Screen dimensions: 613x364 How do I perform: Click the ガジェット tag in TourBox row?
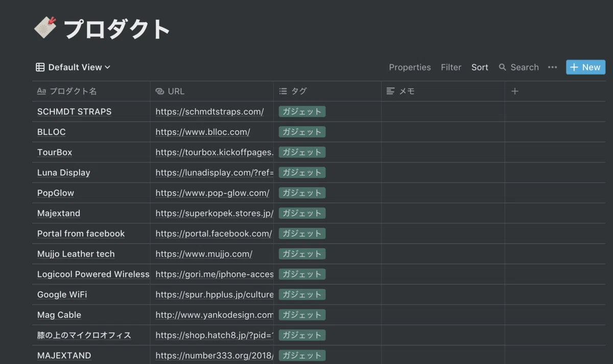click(x=302, y=153)
